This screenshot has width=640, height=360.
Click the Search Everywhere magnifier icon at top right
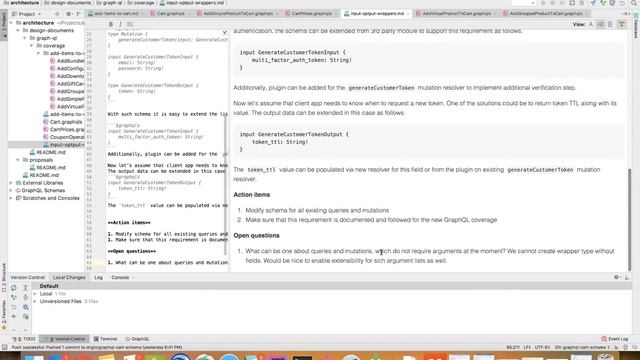(x=633, y=3)
